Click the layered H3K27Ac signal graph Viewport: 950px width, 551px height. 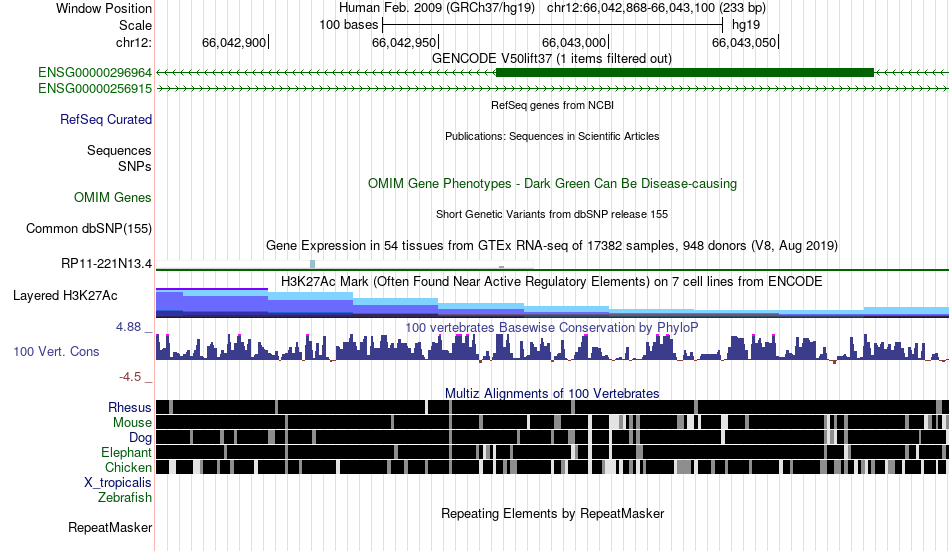pos(552,303)
